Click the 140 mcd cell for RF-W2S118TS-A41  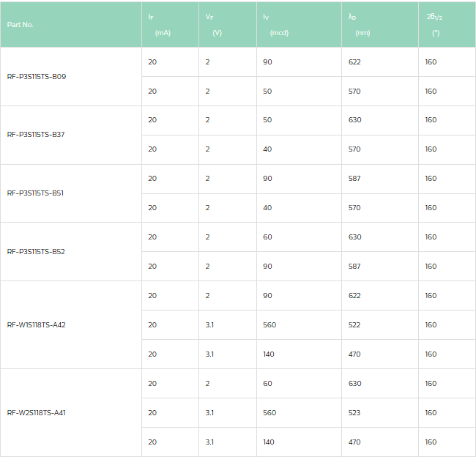[269, 442]
